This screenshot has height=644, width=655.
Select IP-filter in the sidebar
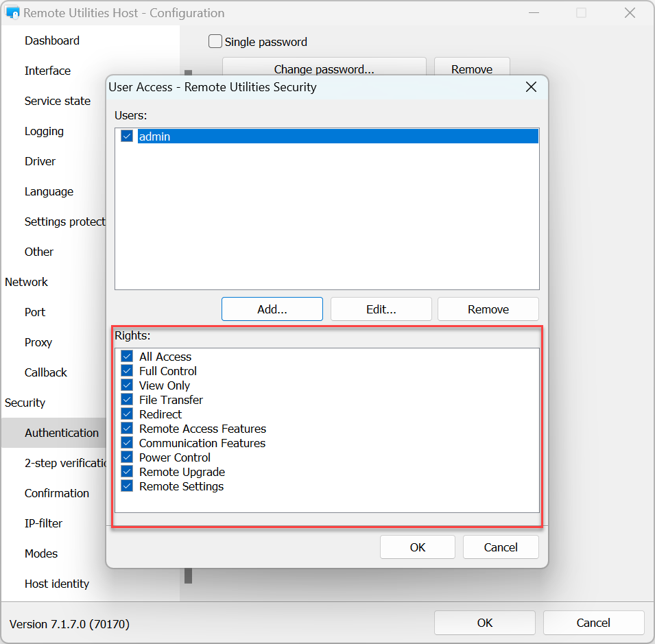(x=43, y=523)
